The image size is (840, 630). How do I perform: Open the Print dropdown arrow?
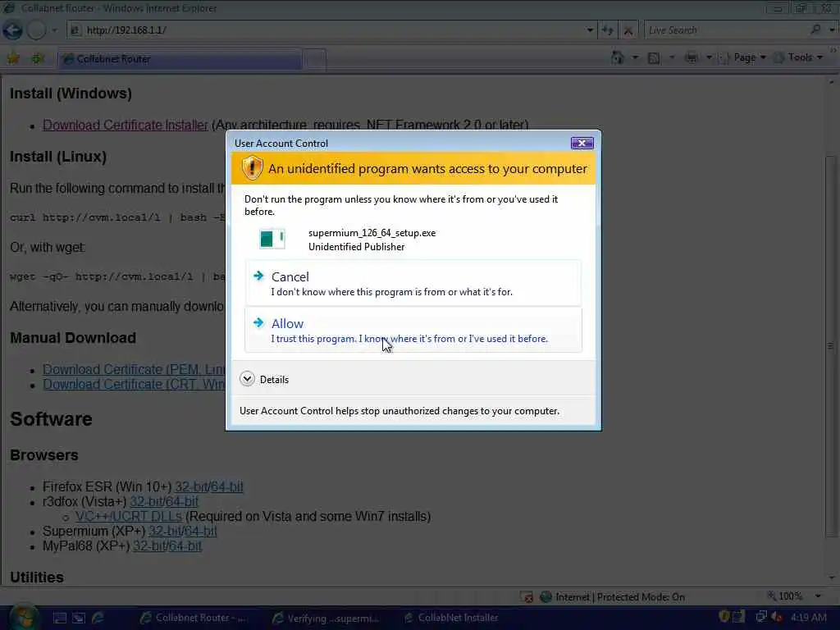709,57
